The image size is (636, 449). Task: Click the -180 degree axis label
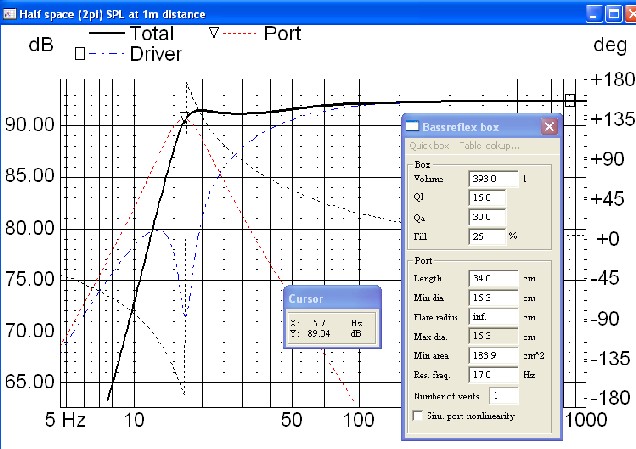[x=611, y=398]
